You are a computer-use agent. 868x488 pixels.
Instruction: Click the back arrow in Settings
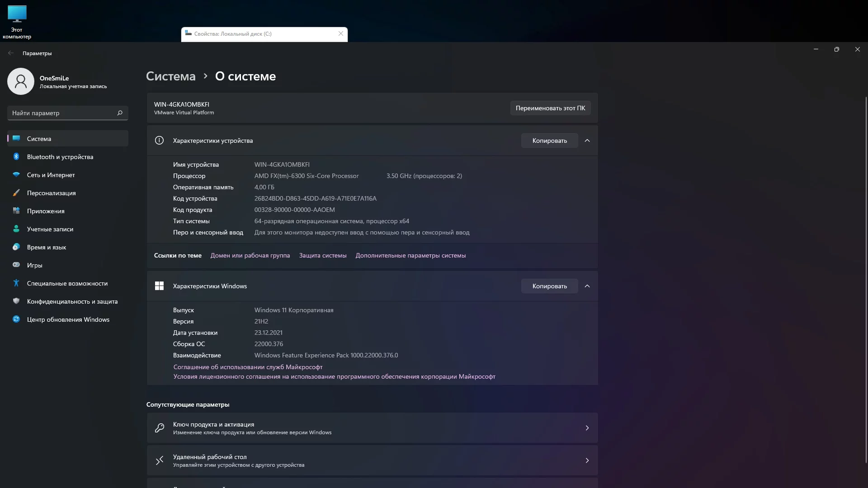(11, 53)
